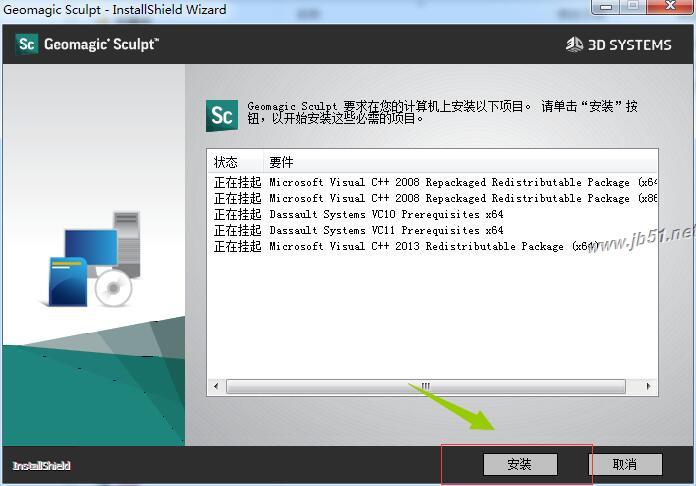Click the 3D SYSTEMS logo
This screenshot has height=486, width=696.
(x=619, y=45)
